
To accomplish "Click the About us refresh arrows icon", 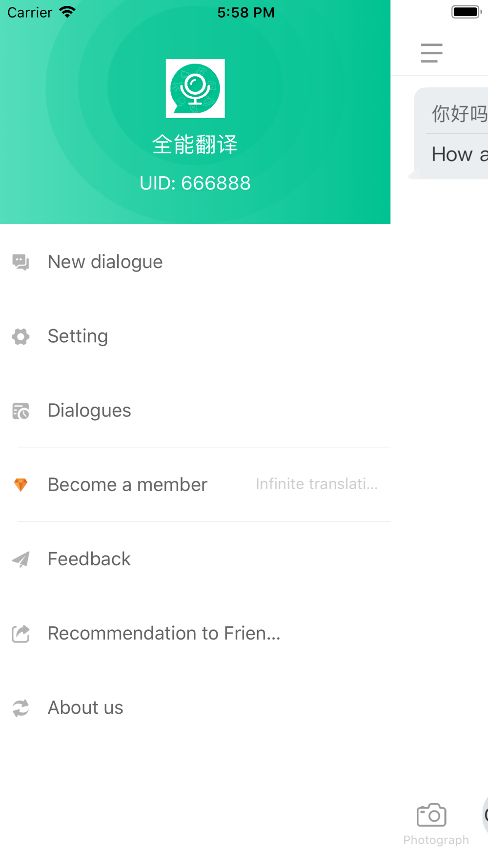I will (20, 708).
